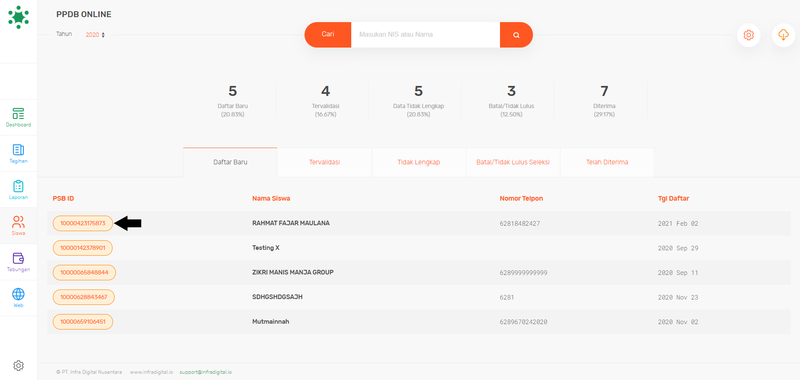
Task: Select the name Testing X
Action: (x=266, y=248)
